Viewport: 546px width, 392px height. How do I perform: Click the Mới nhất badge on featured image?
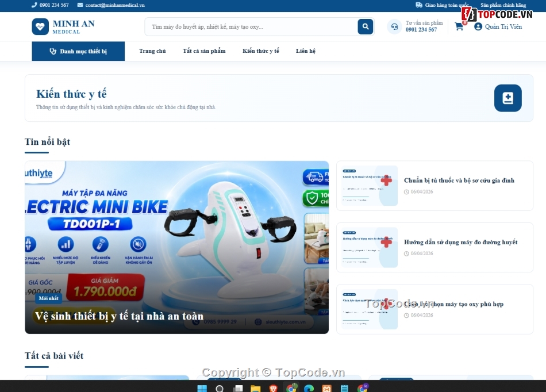(x=48, y=298)
